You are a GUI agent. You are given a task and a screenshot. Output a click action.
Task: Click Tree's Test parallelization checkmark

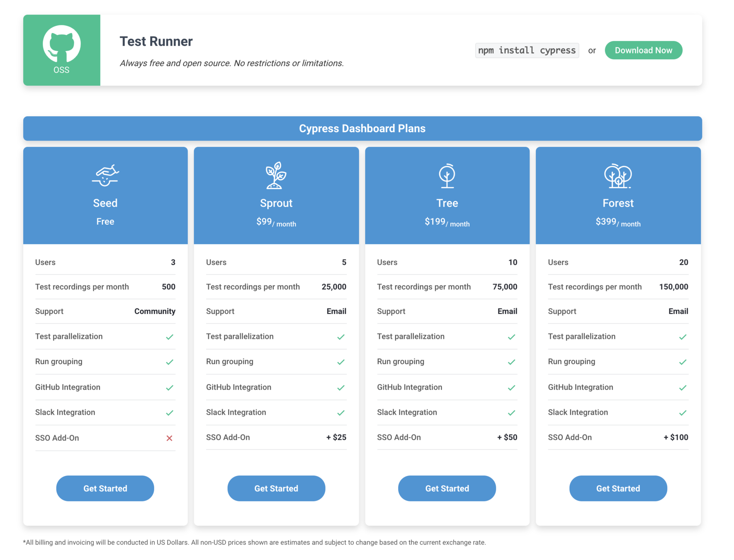pyautogui.click(x=512, y=337)
